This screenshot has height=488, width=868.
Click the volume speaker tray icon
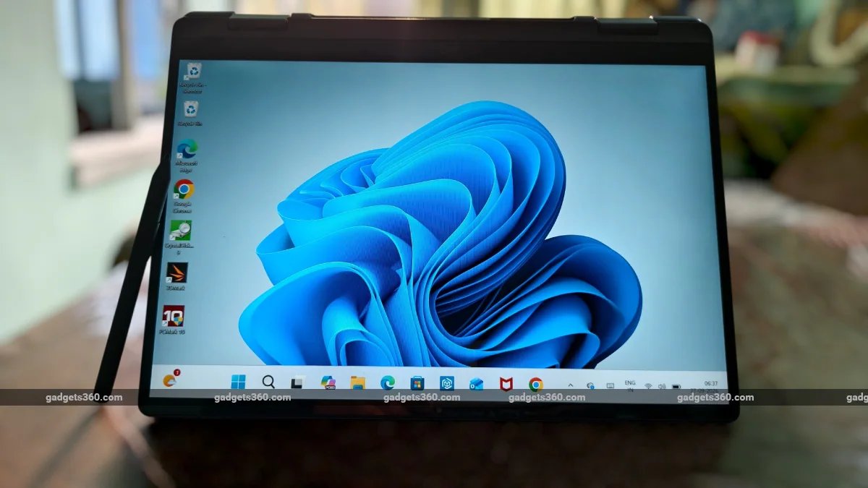click(662, 386)
